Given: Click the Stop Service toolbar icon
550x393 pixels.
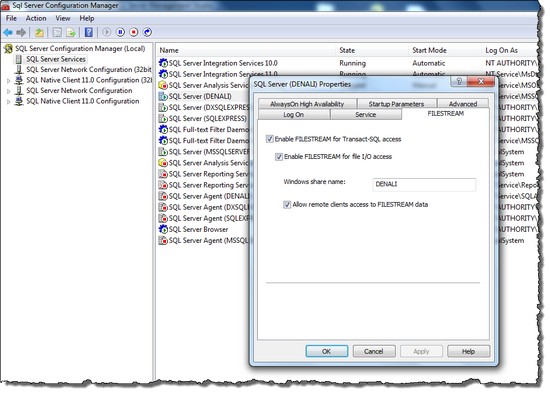Looking at the screenshot, I should click(x=134, y=32).
